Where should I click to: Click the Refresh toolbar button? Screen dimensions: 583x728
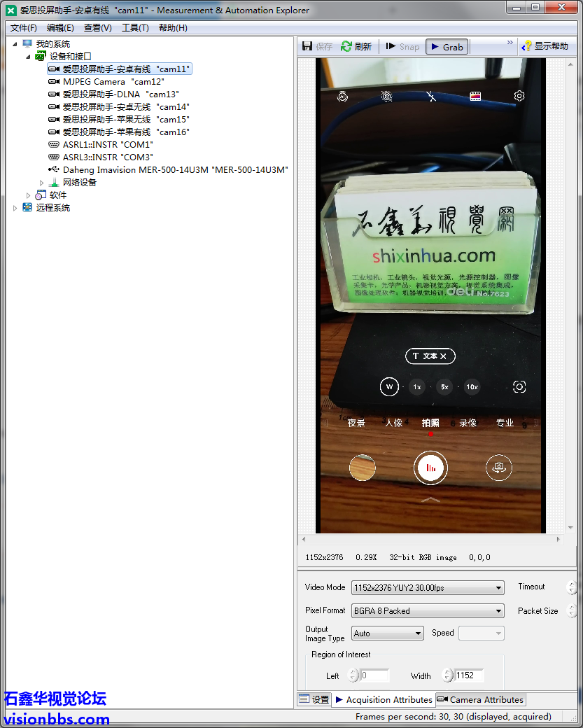pos(356,47)
